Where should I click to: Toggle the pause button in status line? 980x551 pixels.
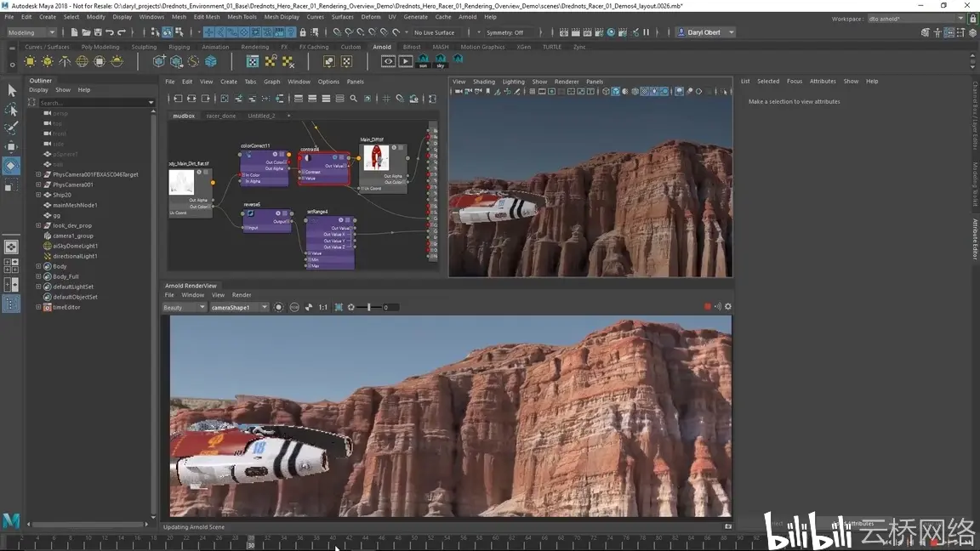tap(646, 32)
